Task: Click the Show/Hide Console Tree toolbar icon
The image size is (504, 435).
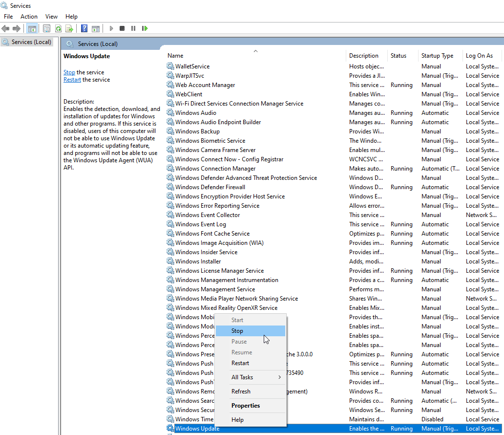Action: tap(32, 28)
